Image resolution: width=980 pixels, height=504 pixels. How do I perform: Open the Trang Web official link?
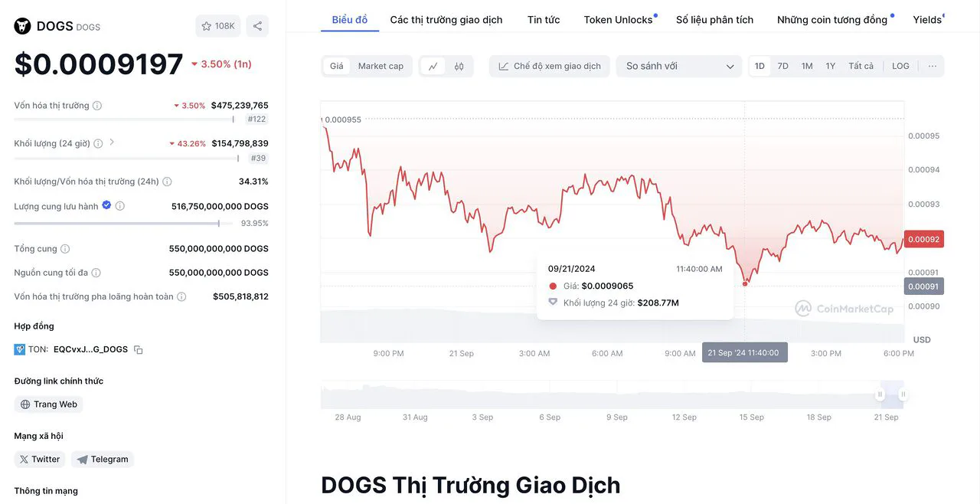49,404
